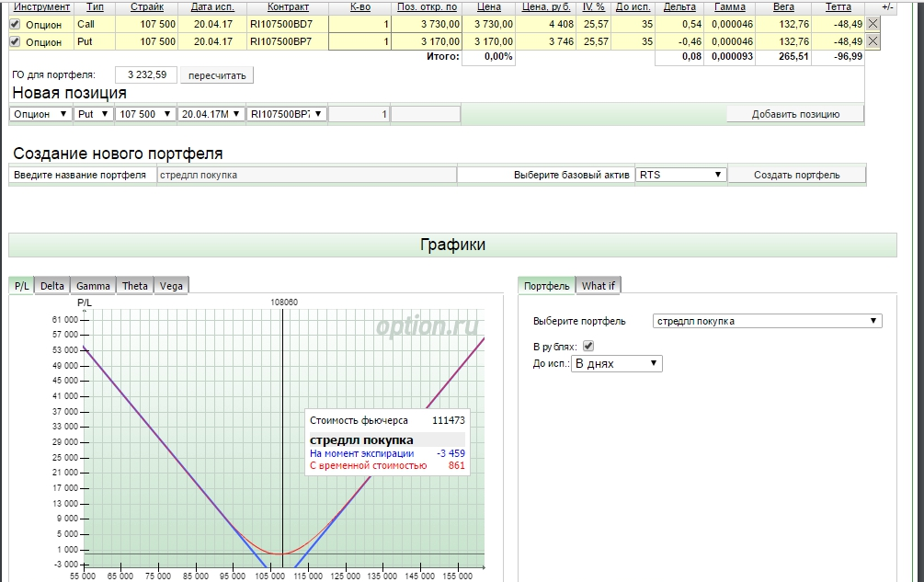The width and height of the screenshot is (924, 582).
Task: Delete the Call option row with X
Action: click(x=873, y=24)
